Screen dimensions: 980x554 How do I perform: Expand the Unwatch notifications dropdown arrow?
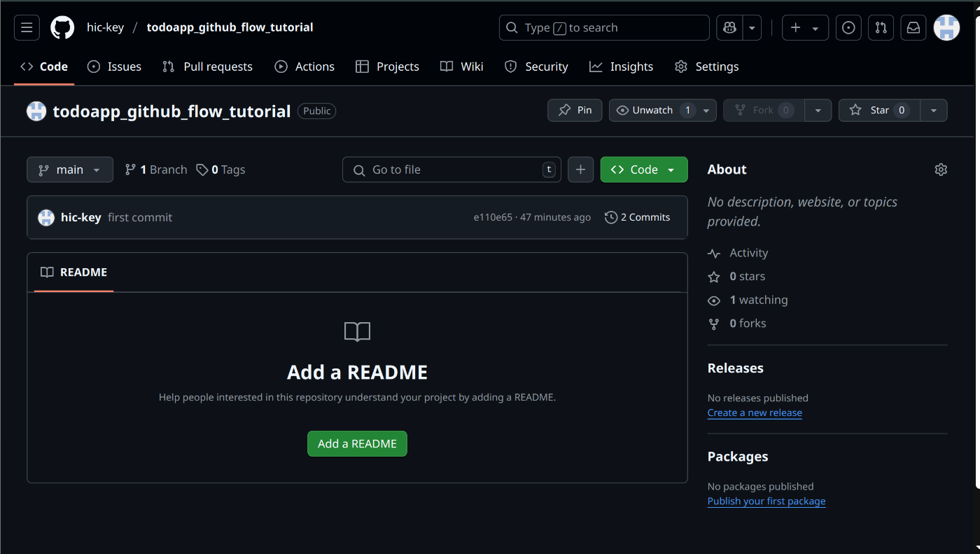click(x=706, y=111)
